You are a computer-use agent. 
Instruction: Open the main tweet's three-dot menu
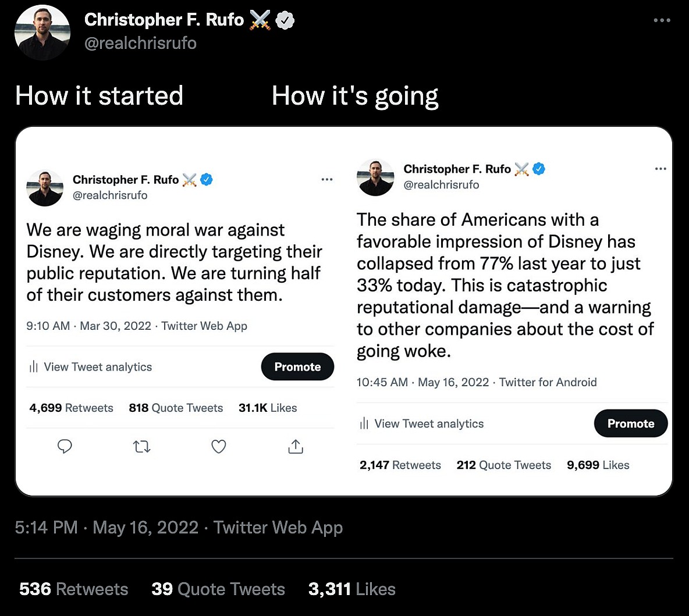click(662, 20)
